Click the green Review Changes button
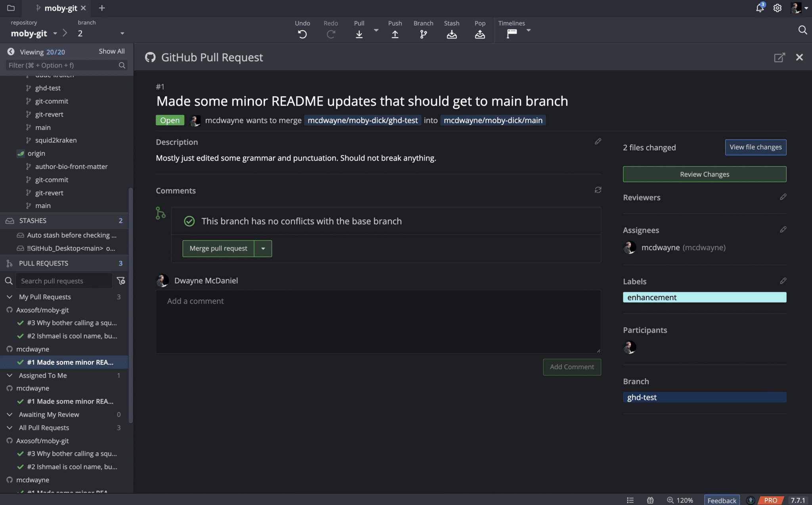This screenshot has height=505, width=812. point(705,174)
